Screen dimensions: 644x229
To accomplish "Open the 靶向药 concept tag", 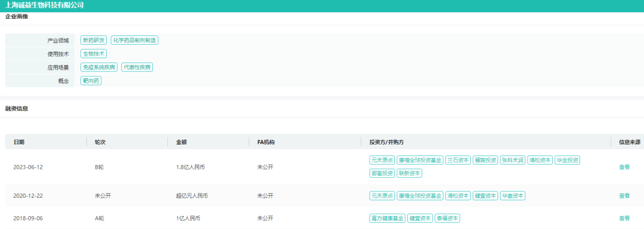I will 91,81.
